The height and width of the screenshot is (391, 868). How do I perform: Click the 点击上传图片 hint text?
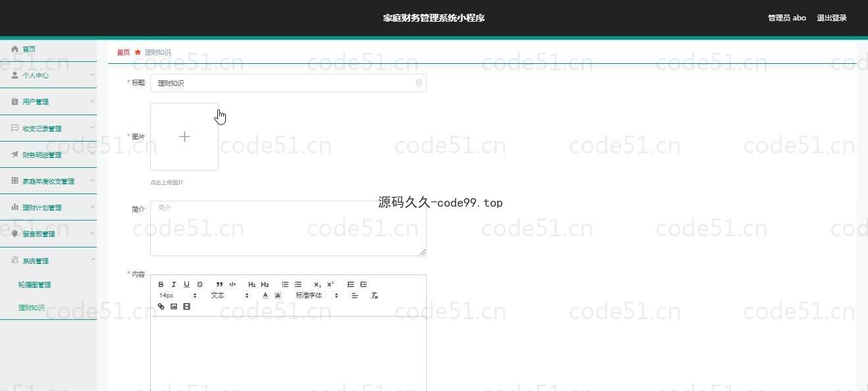click(x=167, y=182)
